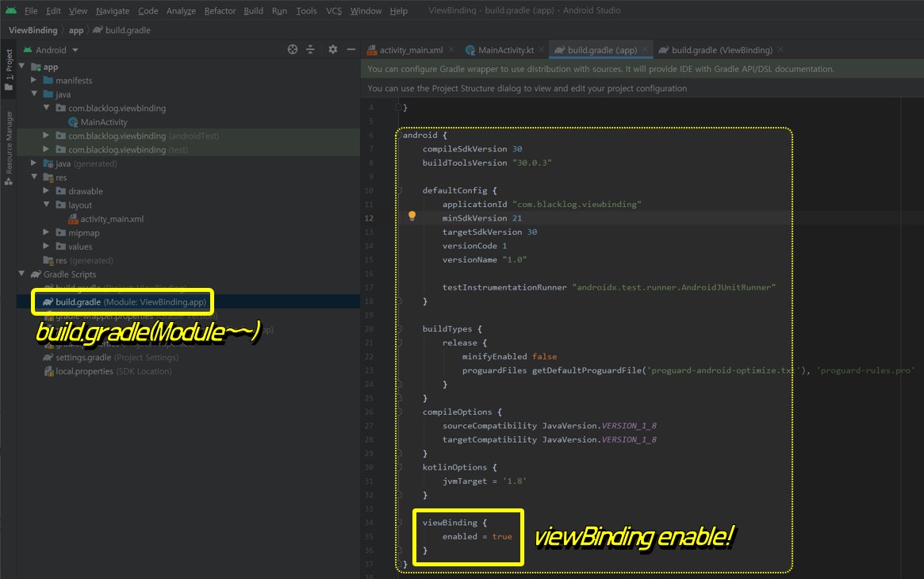Open the Navigate menu
This screenshot has height=579, width=924.
tap(113, 10)
